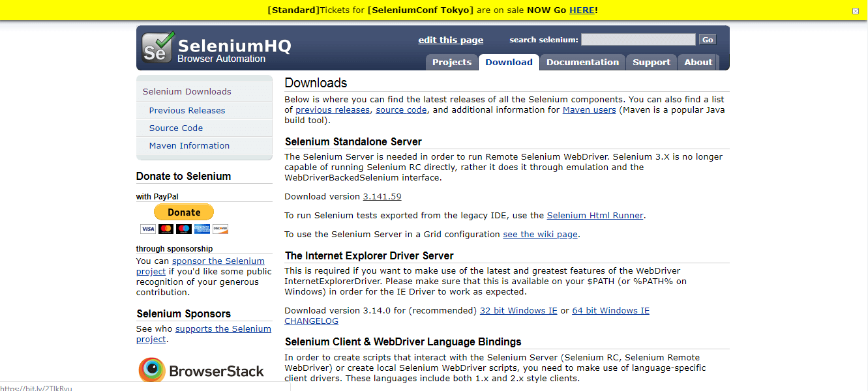This screenshot has height=391, width=868.
Task: Follow the supports the Selenium project link
Action: [x=203, y=334]
